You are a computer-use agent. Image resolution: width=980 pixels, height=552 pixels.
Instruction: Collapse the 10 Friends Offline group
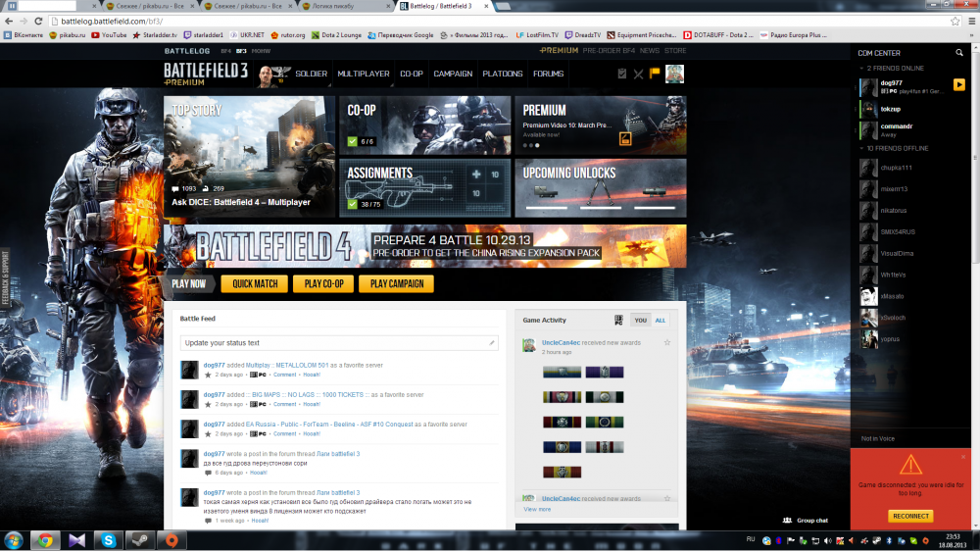[x=861, y=148]
